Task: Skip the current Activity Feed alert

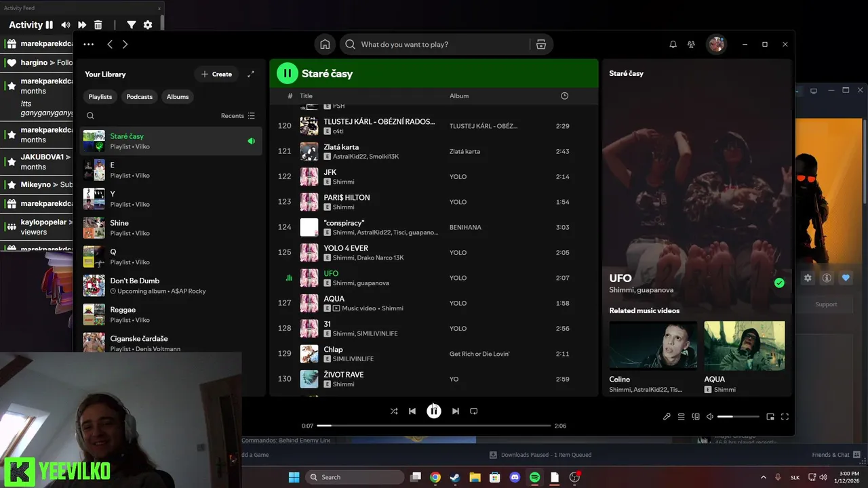Action: pos(82,25)
